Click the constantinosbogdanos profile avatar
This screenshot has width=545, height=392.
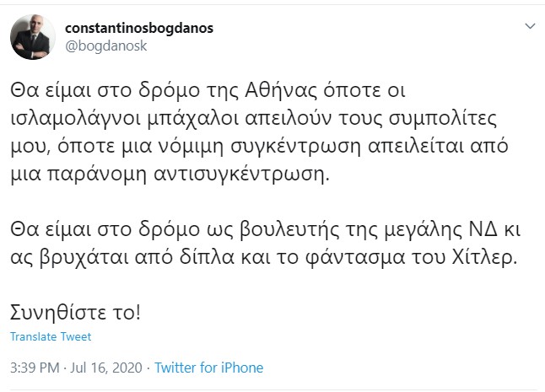click(x=33, y=36)
